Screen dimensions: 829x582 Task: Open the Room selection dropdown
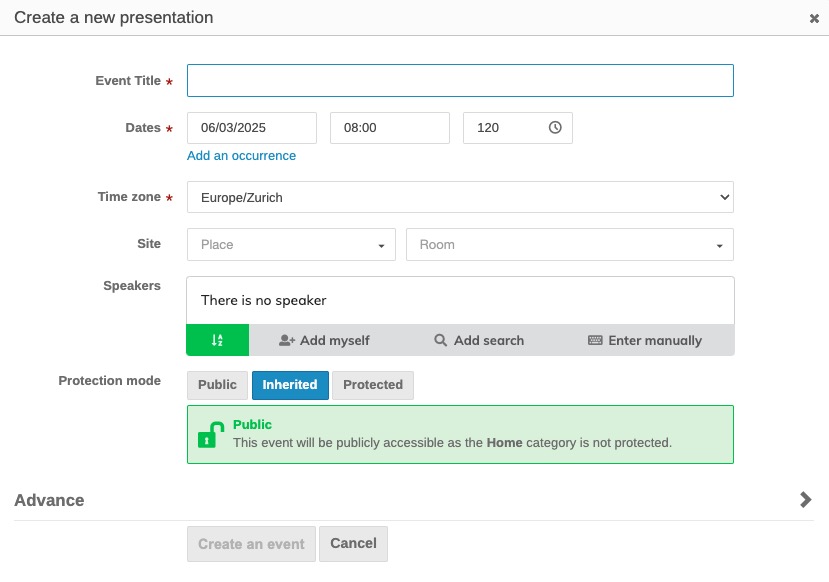(x=569, y=244)
